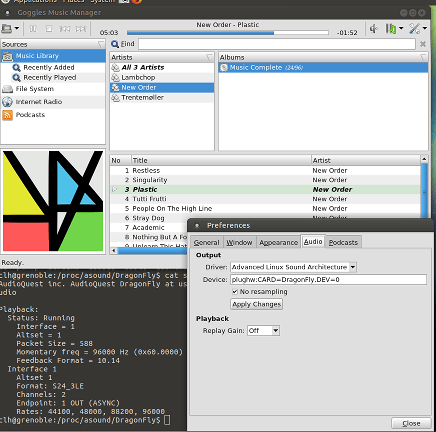This screenshot has width=436, height=432.
Task: Skip to the previous track
Action: (65, 29)
